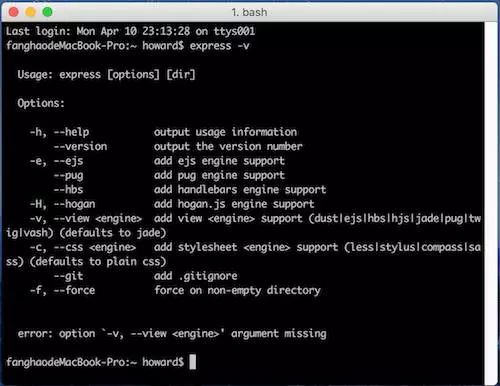Click the terminal cursor block at prompt

click(x=193, y=362)
